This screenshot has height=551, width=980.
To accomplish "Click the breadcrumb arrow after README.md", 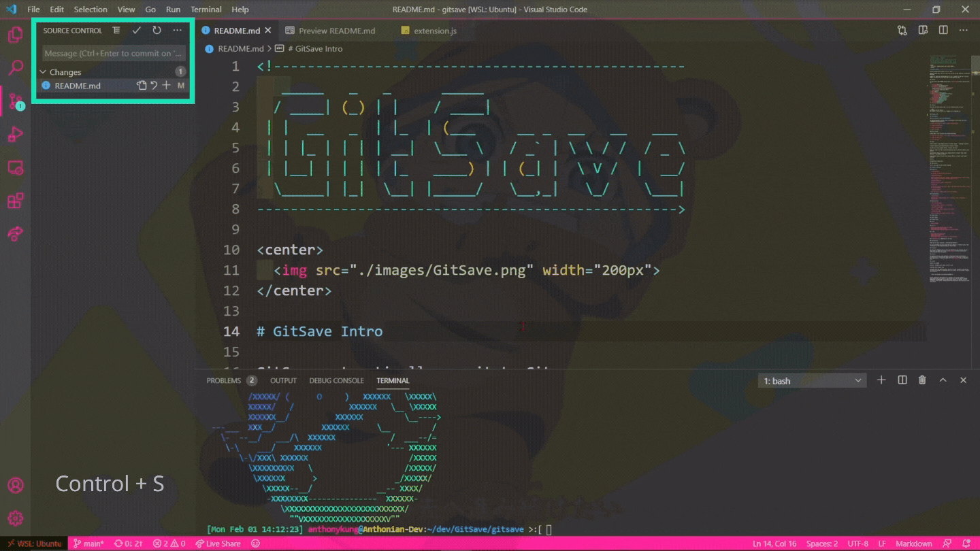I will pyautogui.click(x=269, y=49).
